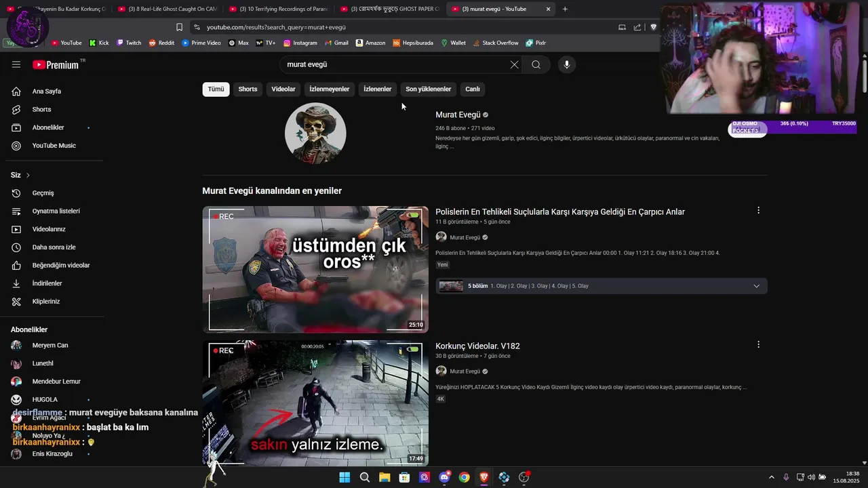Select the İzlenmeyenler filter chip
This screenshot has width=868, height=488.
coord(330,89)
